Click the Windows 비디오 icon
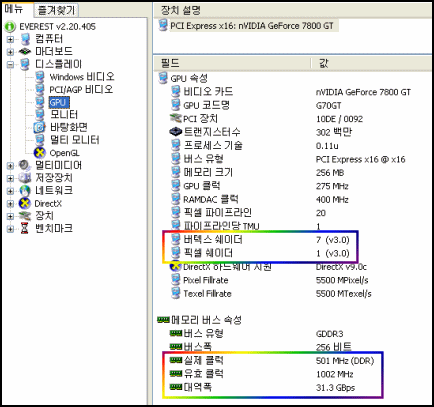 click(x=40, y=77)
